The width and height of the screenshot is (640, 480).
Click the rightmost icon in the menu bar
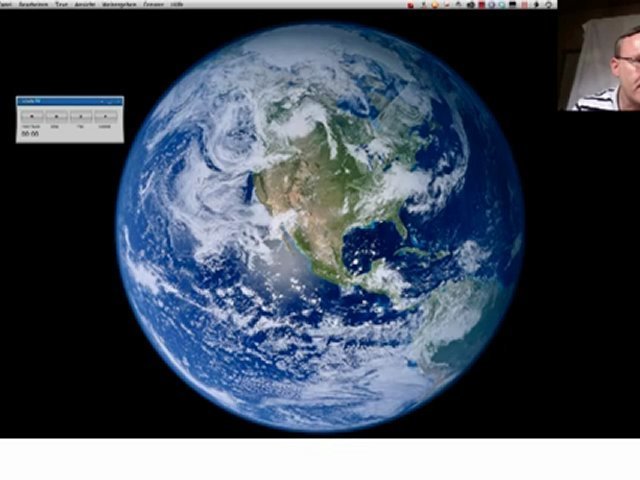tap(549, 5)
